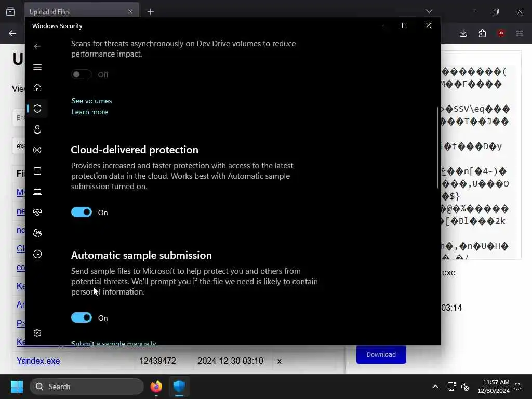Click the Automatic sample submission heading
532x399 pixels.
[141, 255]
